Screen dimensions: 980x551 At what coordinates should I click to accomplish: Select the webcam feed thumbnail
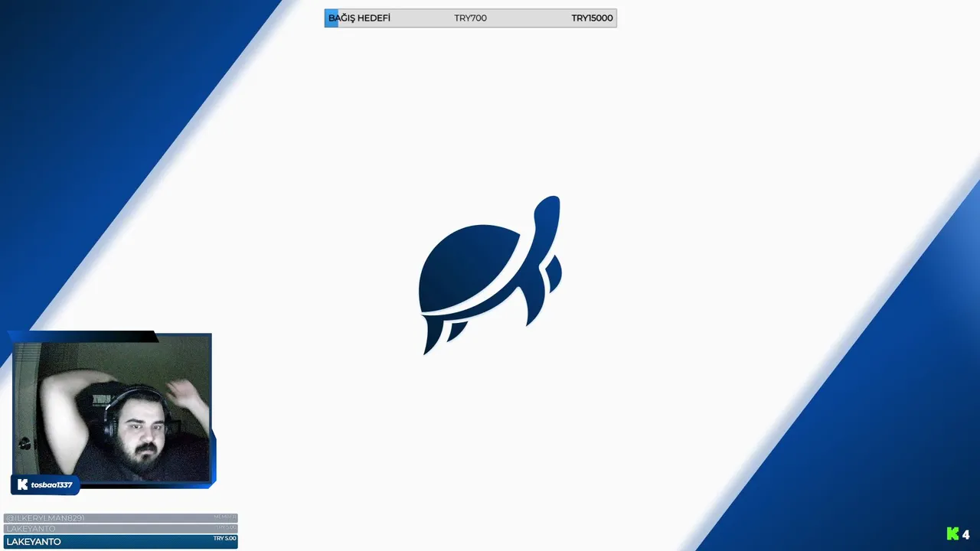tap(112, 412)
